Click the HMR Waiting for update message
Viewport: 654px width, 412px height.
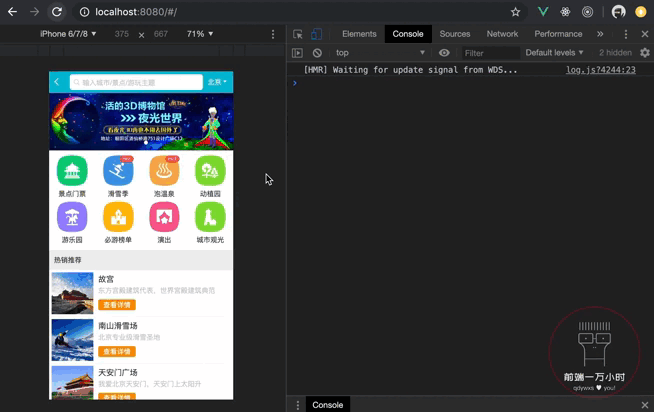point(410,70)
